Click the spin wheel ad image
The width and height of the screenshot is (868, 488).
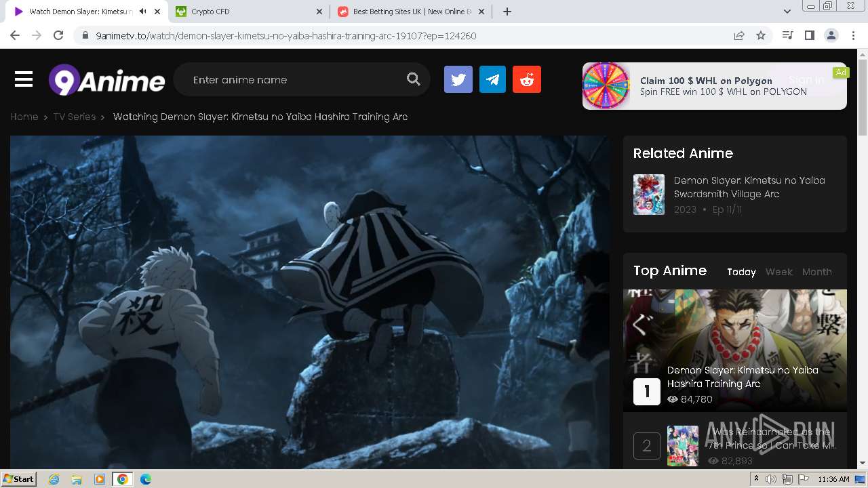[606, 86]
